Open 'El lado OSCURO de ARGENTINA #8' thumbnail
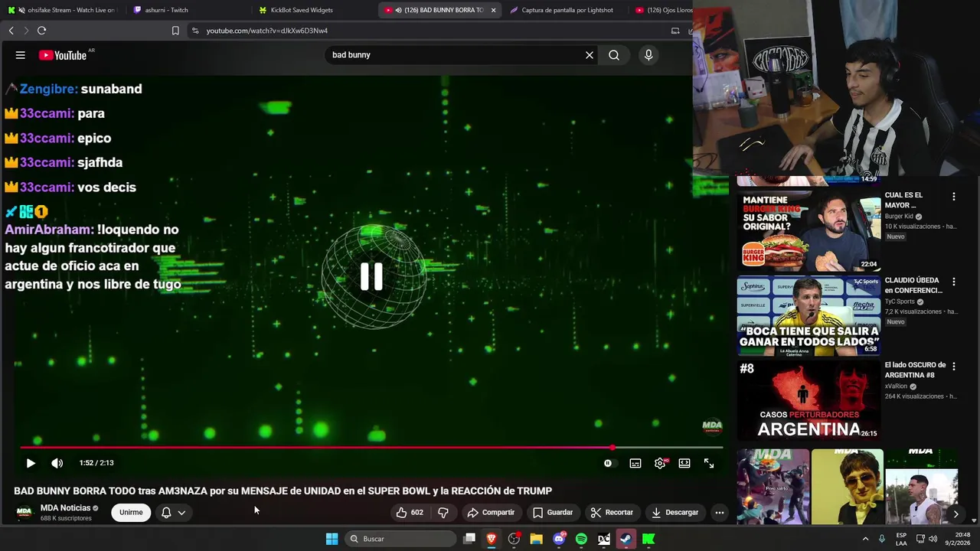This screenshot has height=551, width=980. click(x=808, y=400)
